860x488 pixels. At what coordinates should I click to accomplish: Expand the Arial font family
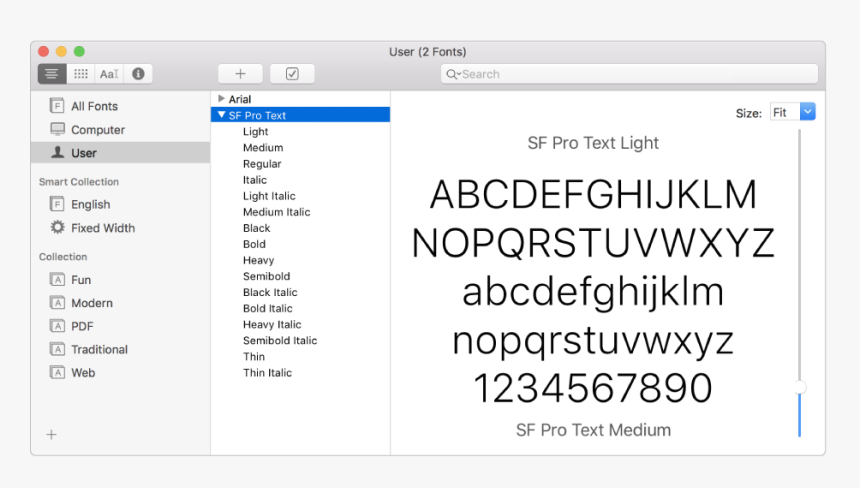pos(221,99)
